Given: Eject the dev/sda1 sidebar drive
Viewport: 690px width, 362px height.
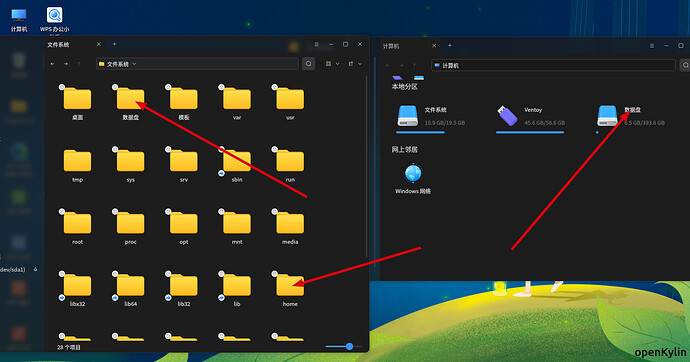Looking at the screenshot, I should click(x=36, y=269).
